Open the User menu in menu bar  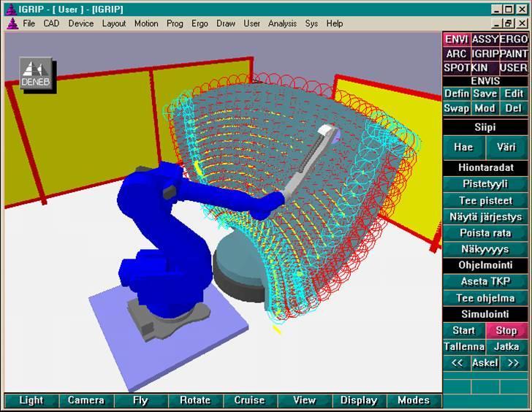pos(251,23)
